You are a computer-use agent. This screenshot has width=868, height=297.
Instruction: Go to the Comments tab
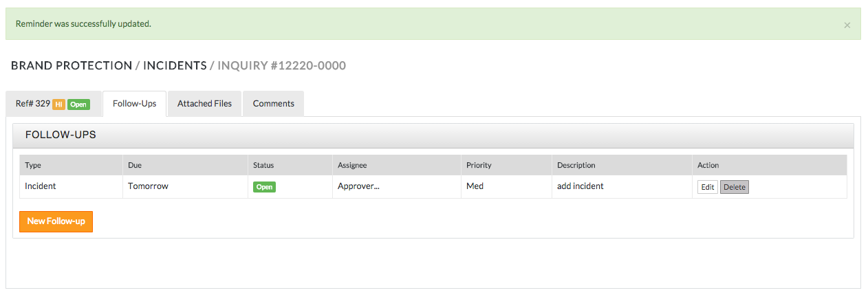(x=273, y=104)
